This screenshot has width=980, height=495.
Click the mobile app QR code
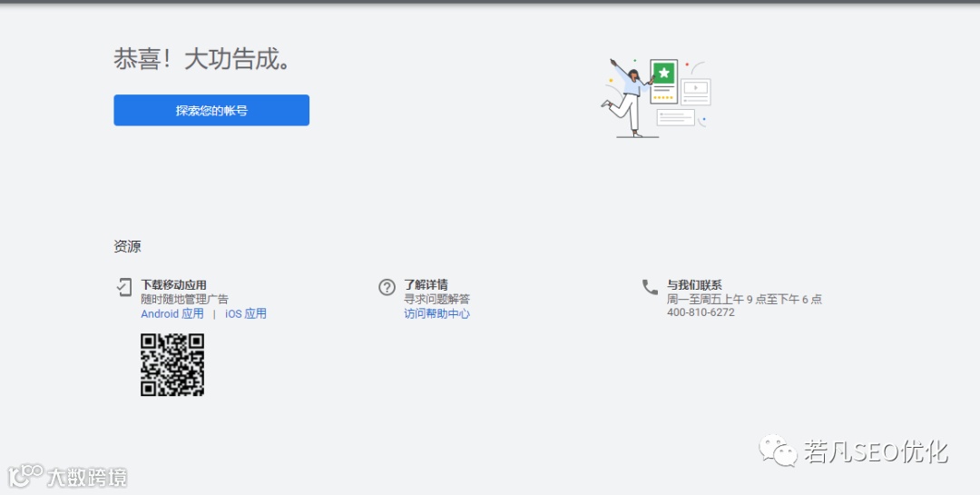[x=172, y=365]
